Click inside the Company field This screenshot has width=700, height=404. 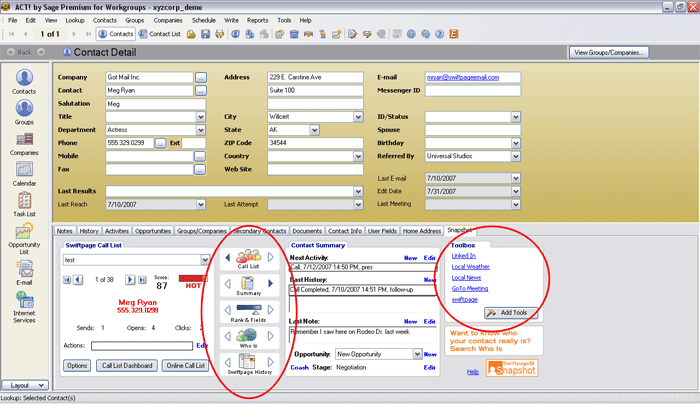pyautogui.click(x=149, y=77)
